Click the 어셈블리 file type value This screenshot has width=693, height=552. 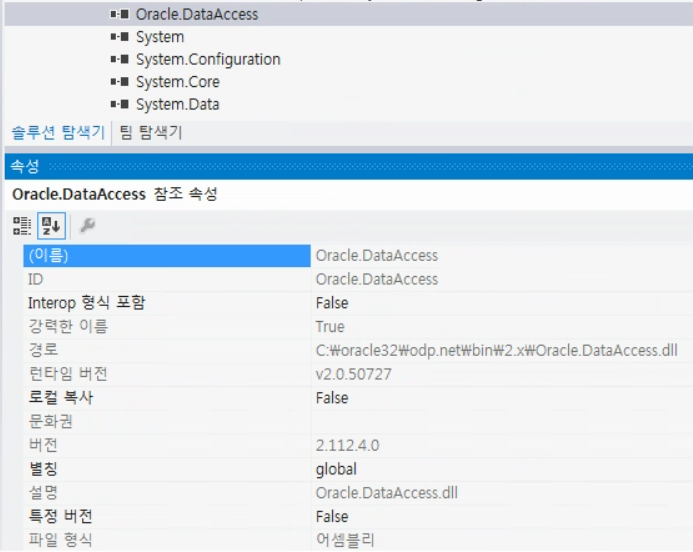345,540
